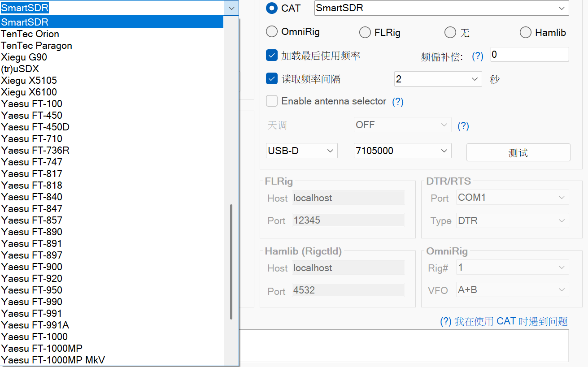This screenshot has height=367, width=588.
Task: Click the help (?) beside 天调 dropdown
Action: (x=463, y=126)
